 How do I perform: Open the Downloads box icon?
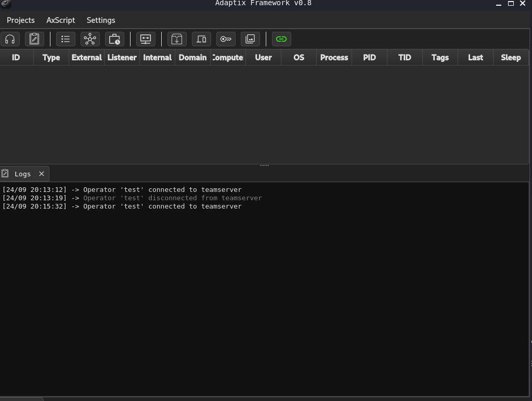[x=177, y=39]
